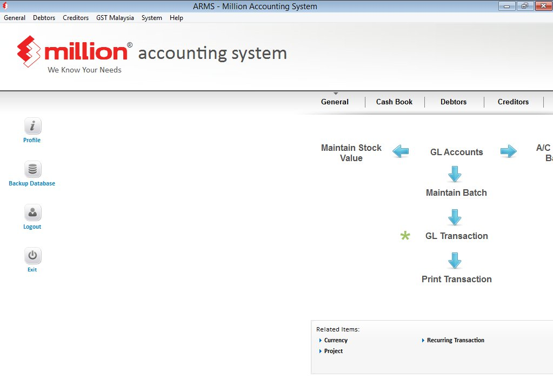Open the Currency related item
Viewport: 553px width, 392px height.
click(x=336, y=340)
